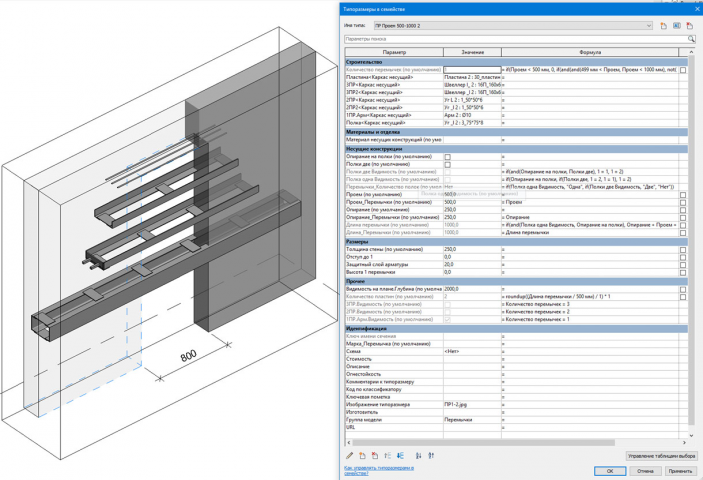Click the horizontal scrollbar of parameter table

484,442
